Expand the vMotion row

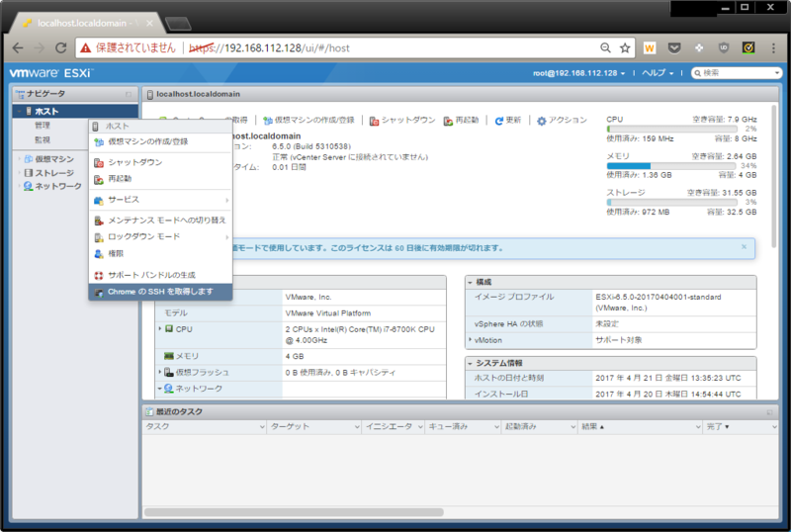point(471,340)
